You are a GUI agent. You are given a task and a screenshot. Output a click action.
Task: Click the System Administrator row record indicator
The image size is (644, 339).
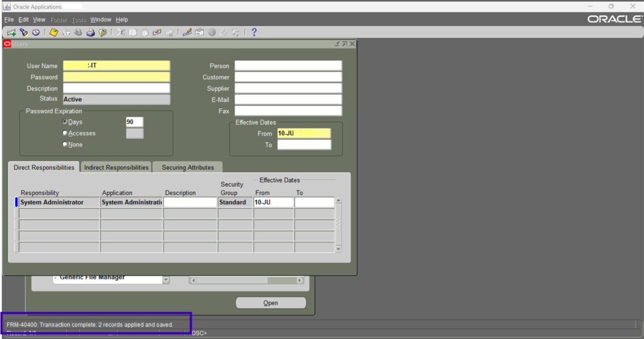[x=16, y=202]
